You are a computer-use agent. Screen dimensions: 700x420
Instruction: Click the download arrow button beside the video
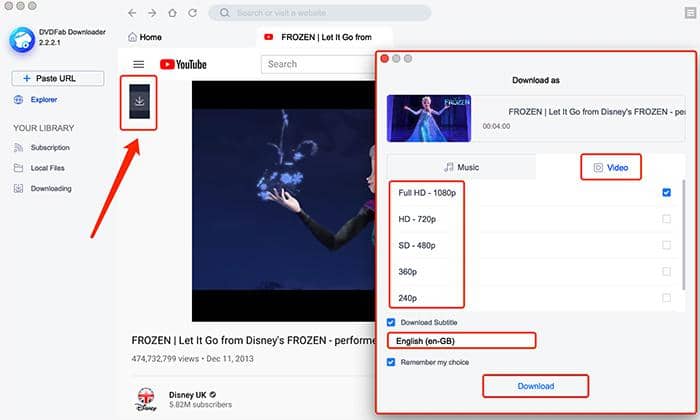(x=139, y=101)
